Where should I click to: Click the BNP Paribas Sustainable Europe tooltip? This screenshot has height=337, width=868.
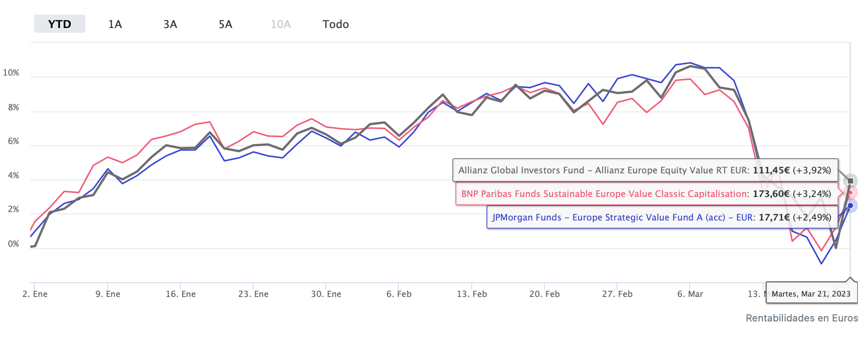click(x=646, y=194)
